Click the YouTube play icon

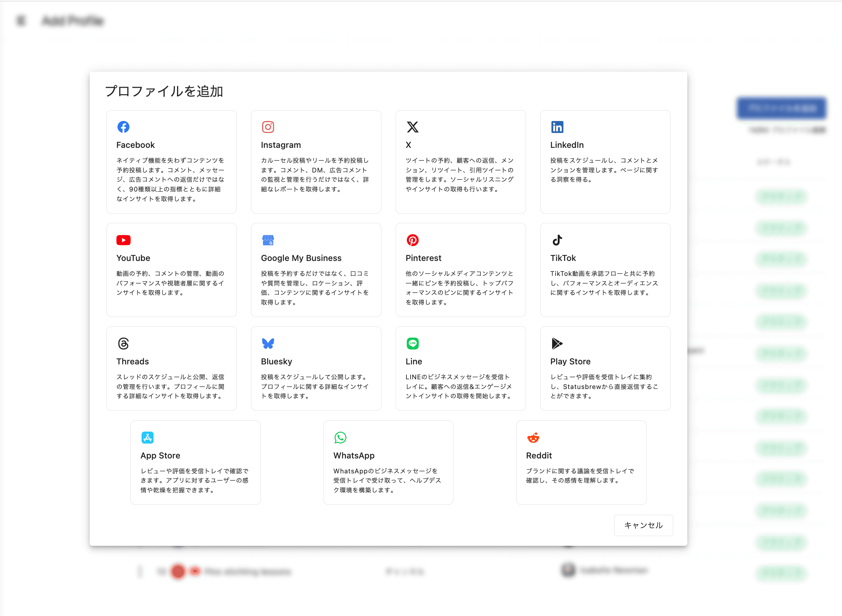(x=123, y=240)
